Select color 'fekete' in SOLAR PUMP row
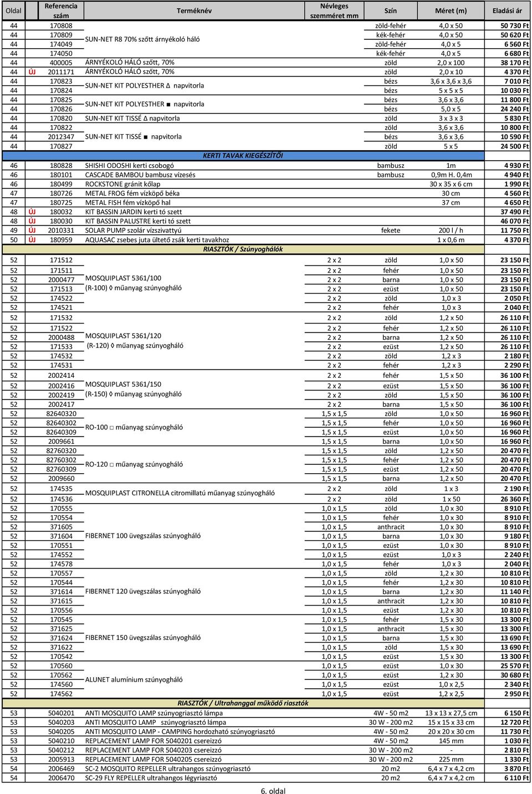The image size is (532, 794). tap(391, 230)
